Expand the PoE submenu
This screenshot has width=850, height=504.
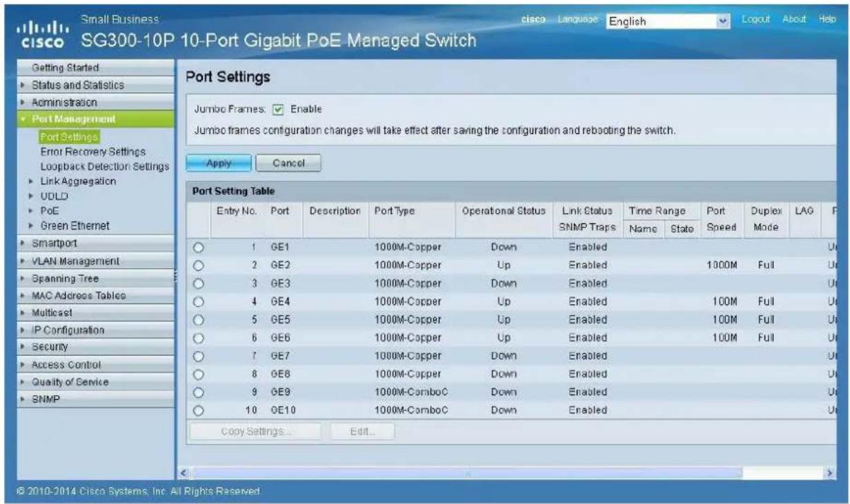click(x=52, y=211)
